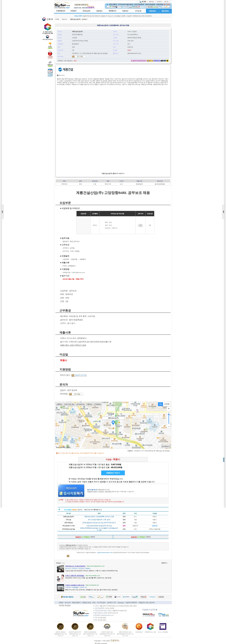Switch to 동일직종 인기채용정보 TOP10 tab

[141, 537]
